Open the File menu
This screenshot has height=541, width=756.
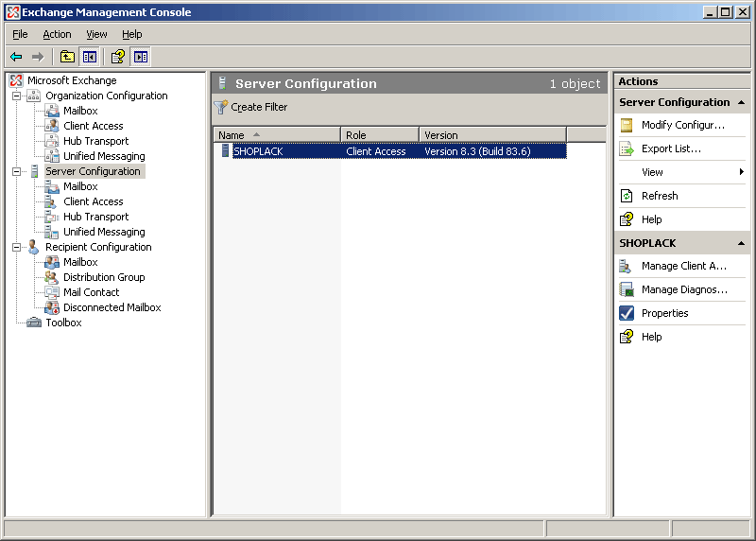click(x=20, y=34)
